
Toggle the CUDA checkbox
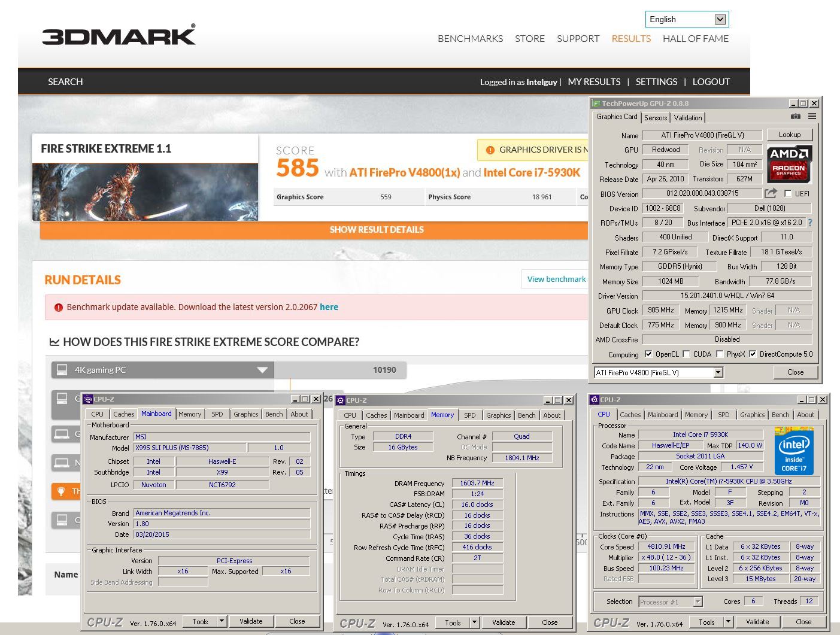pos(686,354)
